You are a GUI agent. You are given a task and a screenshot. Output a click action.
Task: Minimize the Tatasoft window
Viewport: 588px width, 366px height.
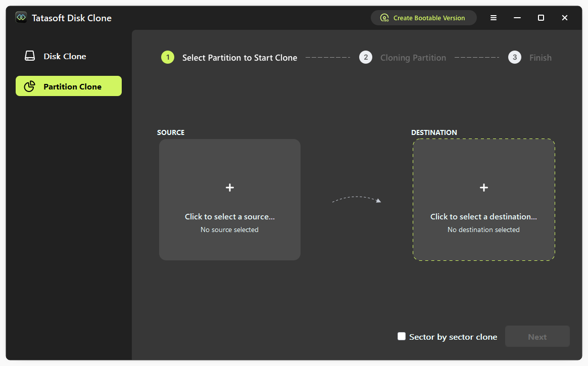coord(517,18)
